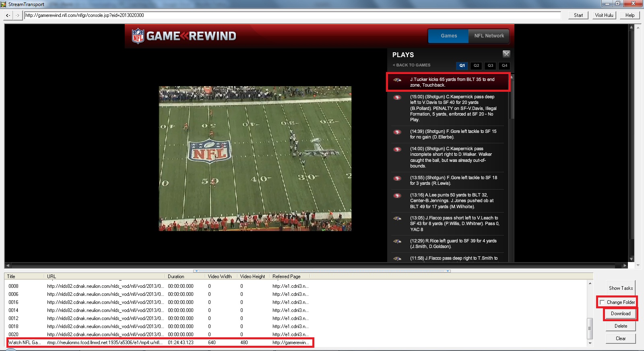This screenshot has height=351, width=644.
Task: Click the capture list scroll-down arrow
Action: (x=590, y=343)
